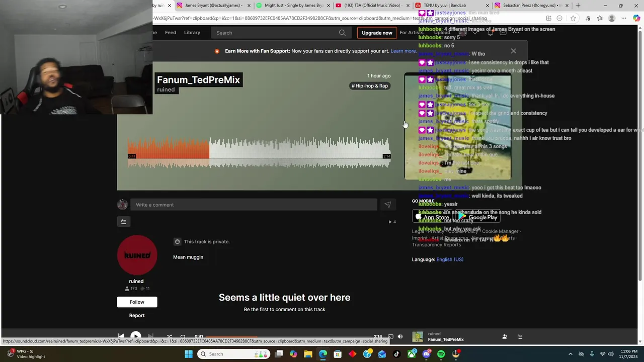Send comment with the paper plane icon
This screenshot has width=644, height=362.
[x=387, y=205]
